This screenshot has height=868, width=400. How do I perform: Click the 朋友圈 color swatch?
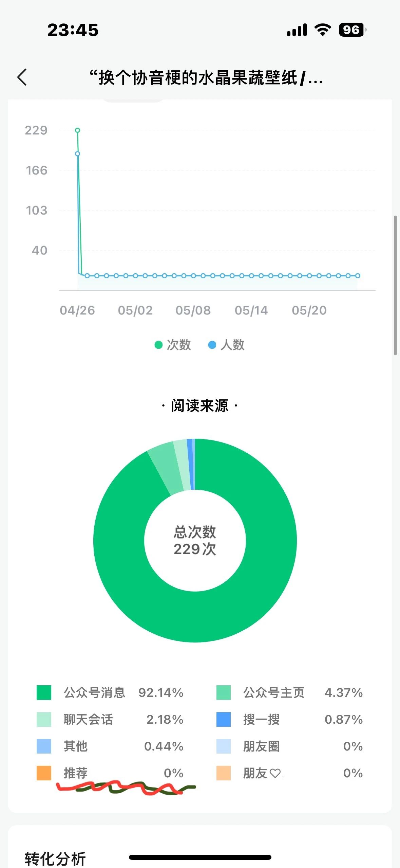coord(223,746)
